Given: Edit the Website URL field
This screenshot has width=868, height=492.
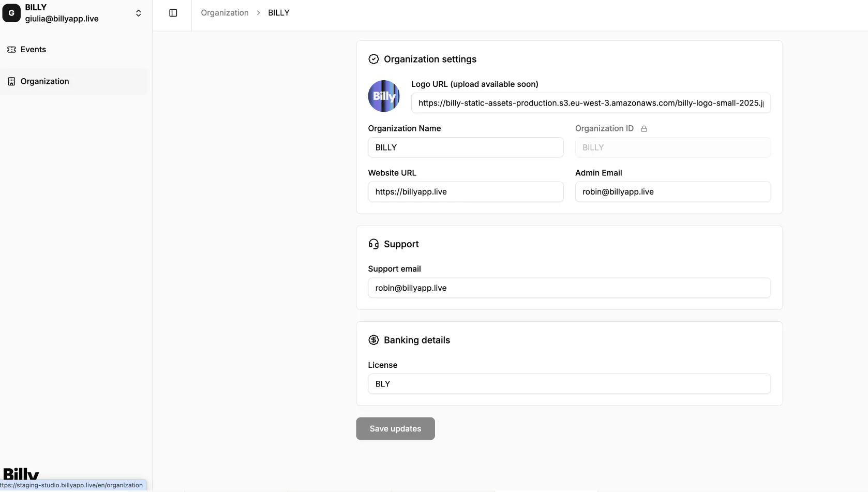Looking at the screenshot, I should [466, 192].
